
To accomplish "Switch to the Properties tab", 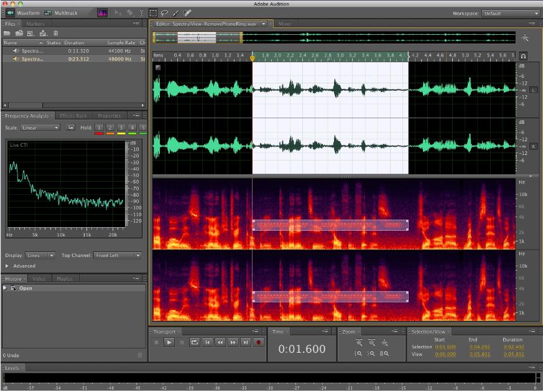I will click(x=109, y=116).
